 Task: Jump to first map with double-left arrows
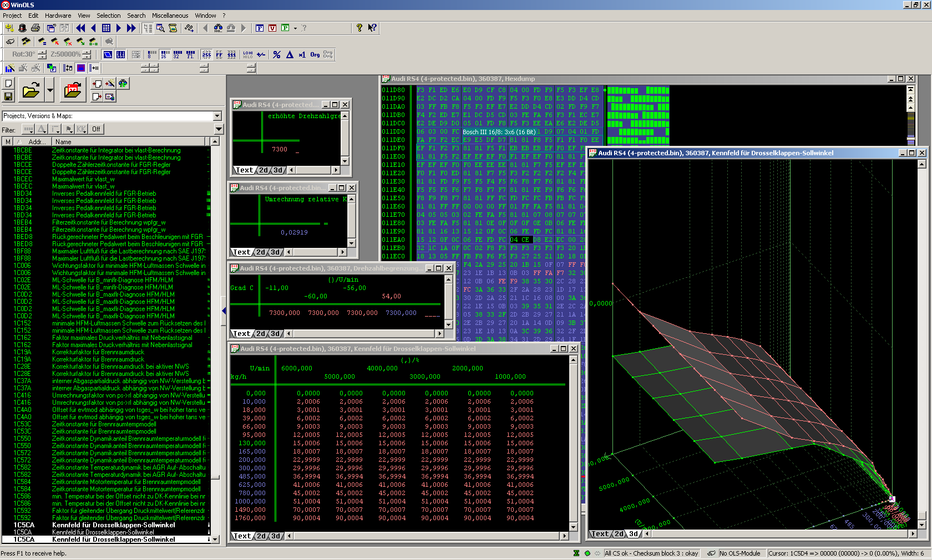(81, 28)
